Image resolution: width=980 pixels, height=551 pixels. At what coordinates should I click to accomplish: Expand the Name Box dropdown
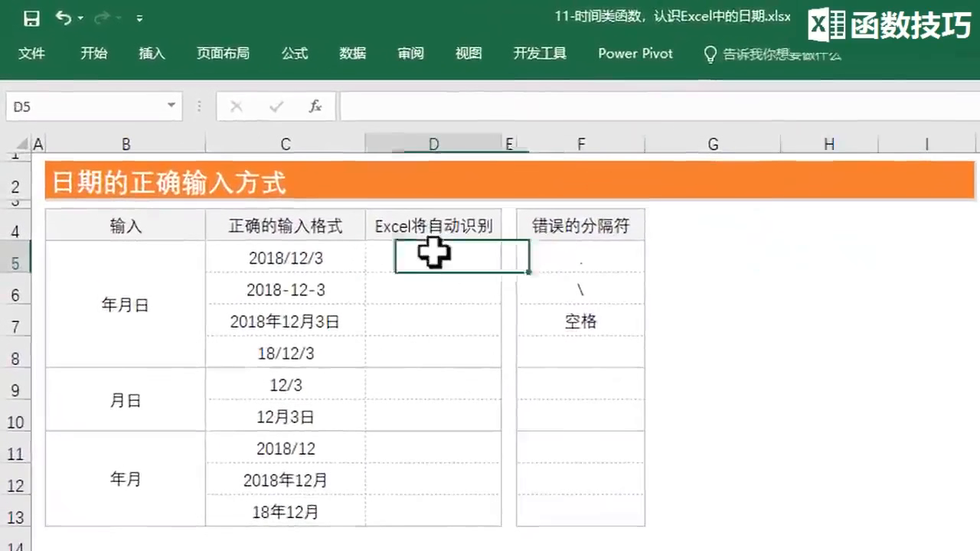pos(171,106)
